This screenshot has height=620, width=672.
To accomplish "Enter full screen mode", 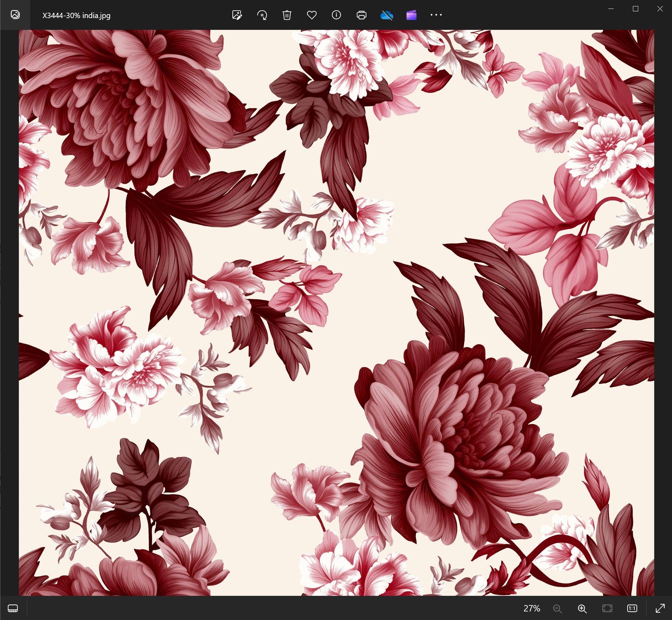I will point(660,608).
